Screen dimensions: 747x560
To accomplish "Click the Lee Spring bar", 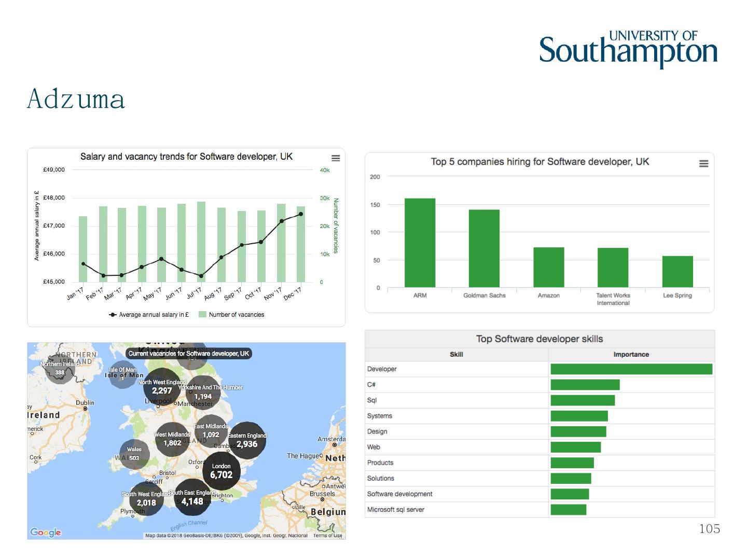I will tap(677, 272).
